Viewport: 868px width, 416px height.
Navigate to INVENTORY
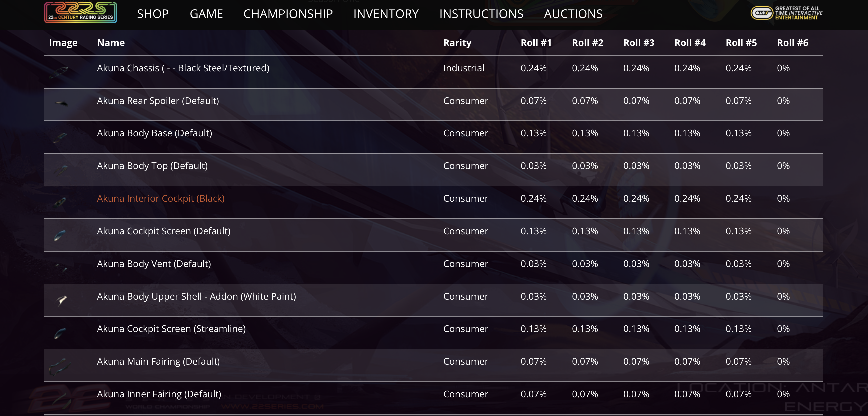coord(386,14)
